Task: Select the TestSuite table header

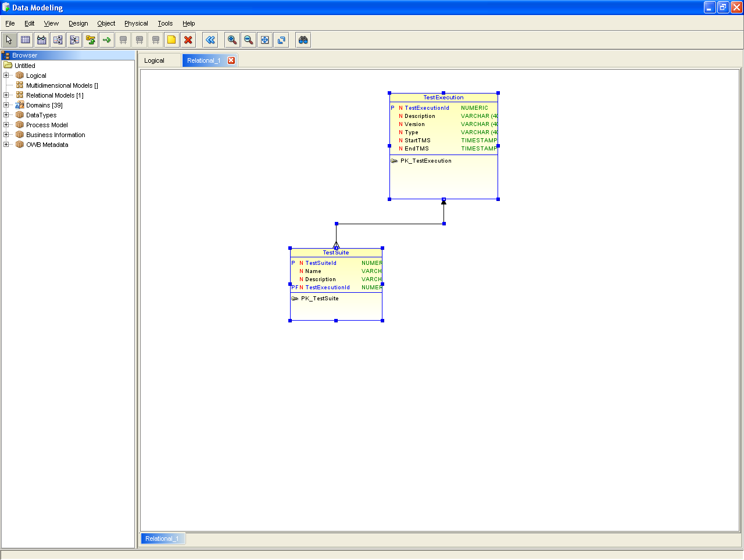Action: [x=335, y=252]
